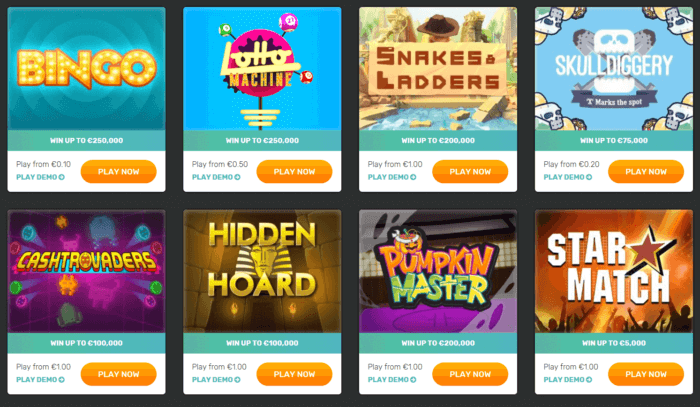Screen dimensions: 700x407
Task: Start Hidden Hoard with Play Now
Action: [x=295, y=374]
